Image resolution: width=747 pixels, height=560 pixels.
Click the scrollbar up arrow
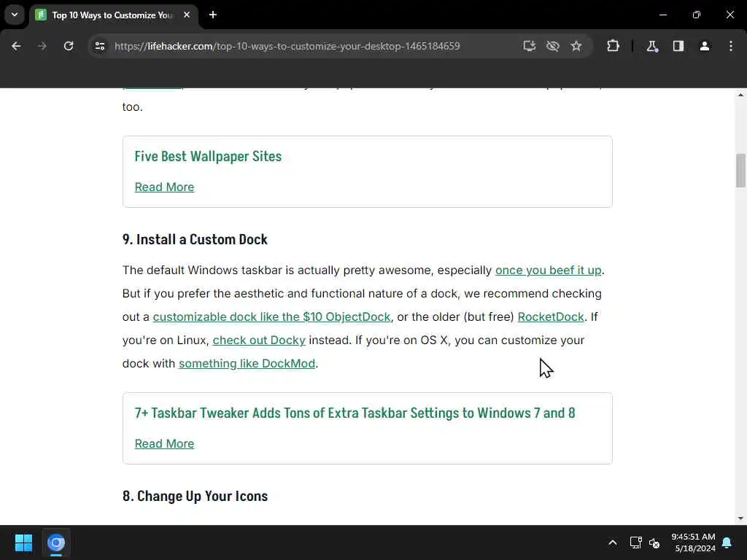740,96
